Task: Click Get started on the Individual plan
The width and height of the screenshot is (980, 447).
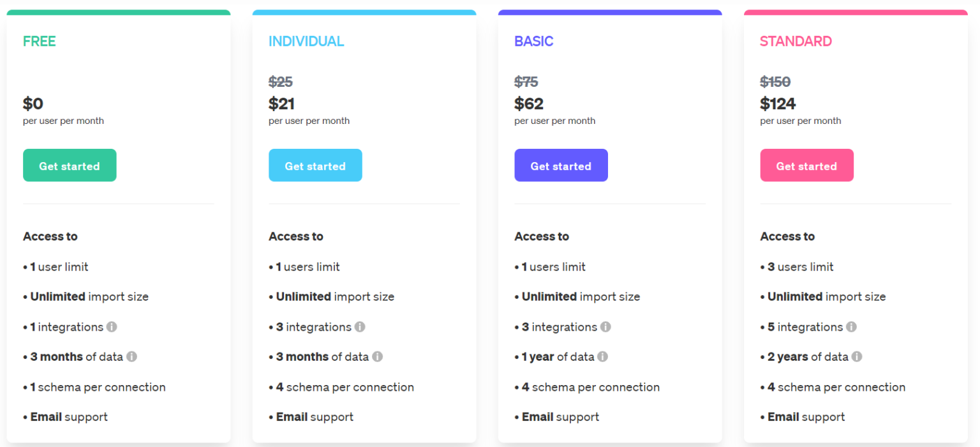Action: 315,165
